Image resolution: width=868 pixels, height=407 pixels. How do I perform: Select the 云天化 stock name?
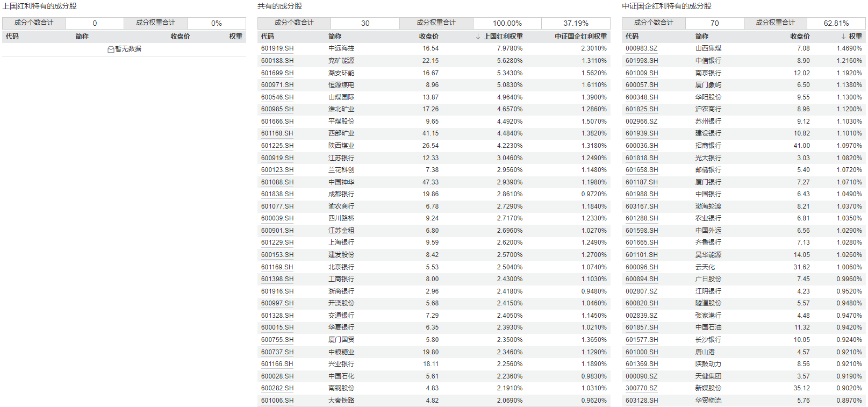(705, 267)
